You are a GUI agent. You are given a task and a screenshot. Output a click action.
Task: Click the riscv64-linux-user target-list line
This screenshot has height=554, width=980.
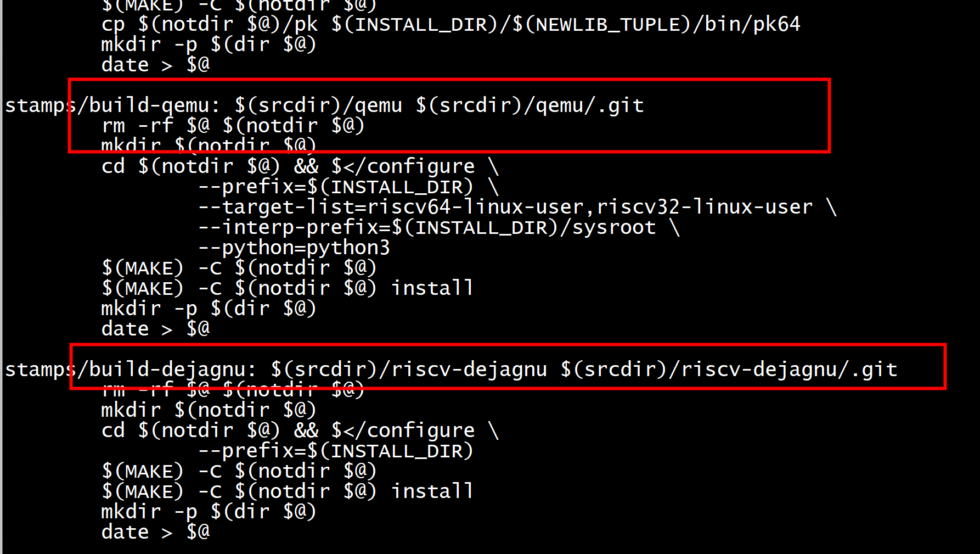[x=517, y=207]
